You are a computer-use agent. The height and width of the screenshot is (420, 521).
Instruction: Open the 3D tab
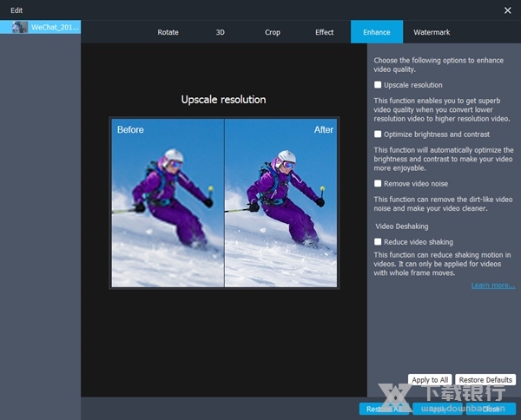220,32
